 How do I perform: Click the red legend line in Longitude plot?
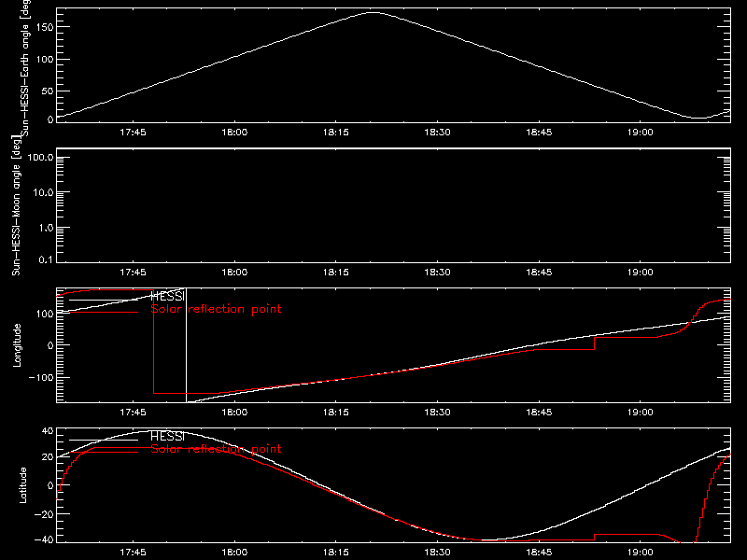[x=104, y=313]
